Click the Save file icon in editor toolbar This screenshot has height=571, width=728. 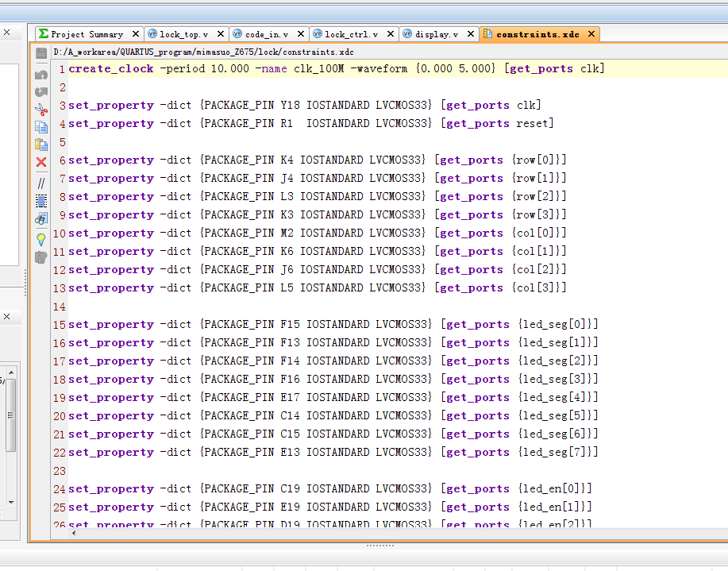pyautogui.click(x=41, y=53)
